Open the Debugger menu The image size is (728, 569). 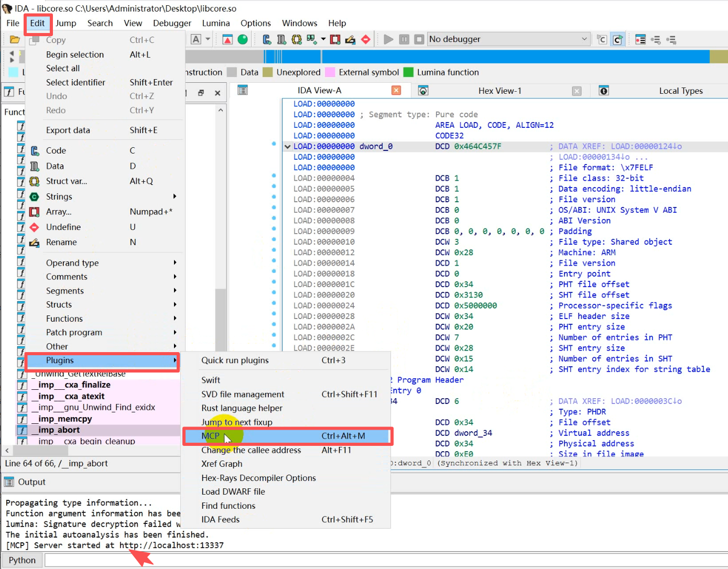[x=172, y=23]
